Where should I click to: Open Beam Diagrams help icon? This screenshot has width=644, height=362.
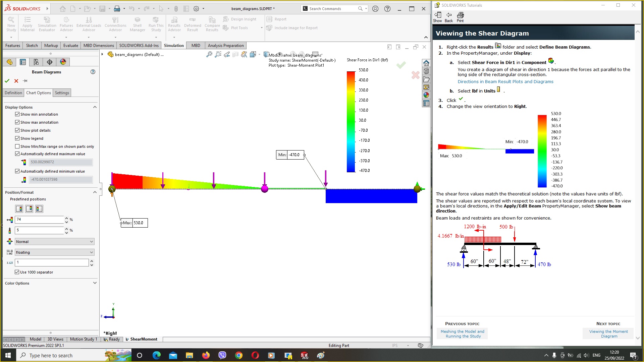(93, 72)
